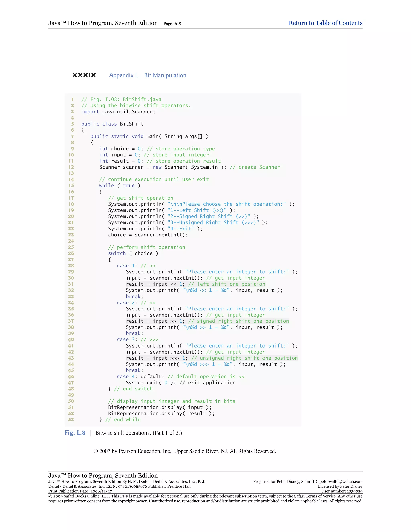Click the footer 'Java How to Program' title
The width and height of the screenshot is (411, 532).
103,475
